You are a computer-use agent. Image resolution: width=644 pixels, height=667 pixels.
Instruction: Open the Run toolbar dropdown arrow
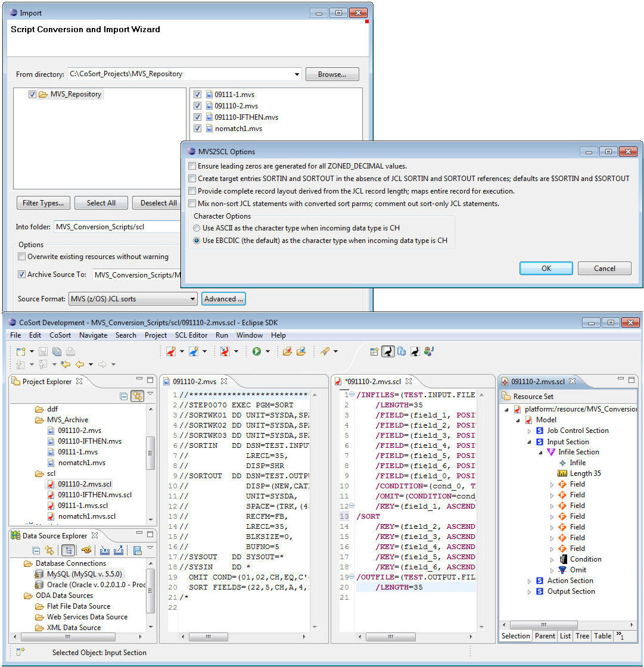click(x=267, y=351)
